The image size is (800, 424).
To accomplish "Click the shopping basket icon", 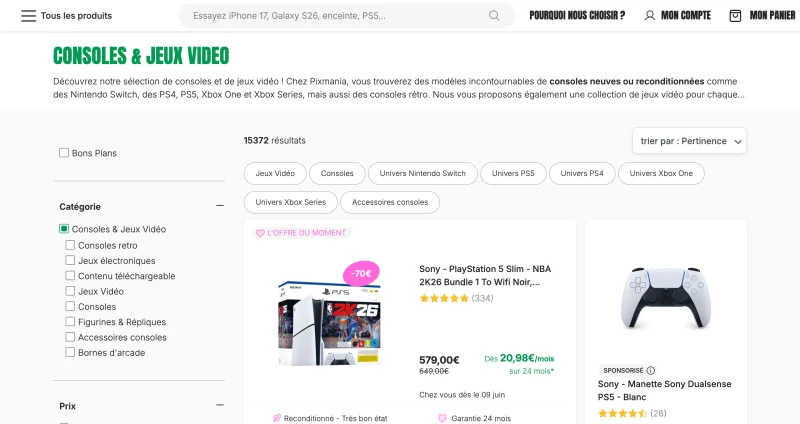I will coord(735,16).
